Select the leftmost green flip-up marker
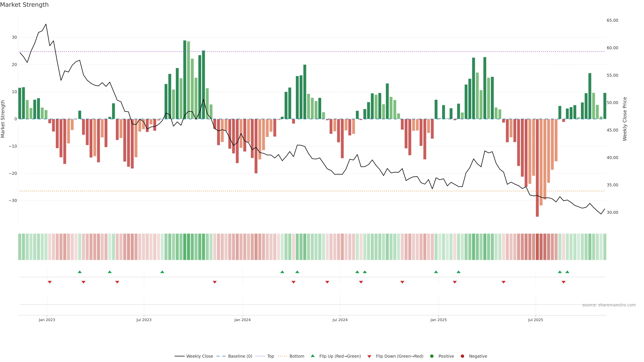The image size is (644, 362). (x=80, y=272)
